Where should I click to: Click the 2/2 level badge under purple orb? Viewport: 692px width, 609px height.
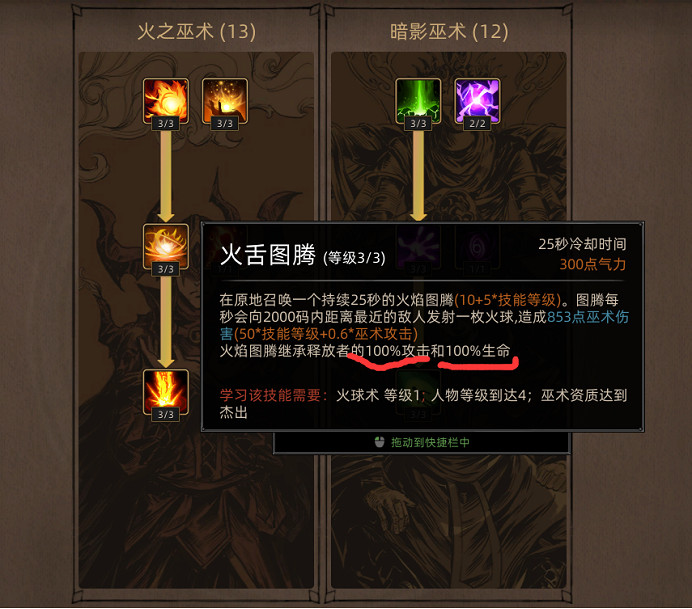pos(477,124)
